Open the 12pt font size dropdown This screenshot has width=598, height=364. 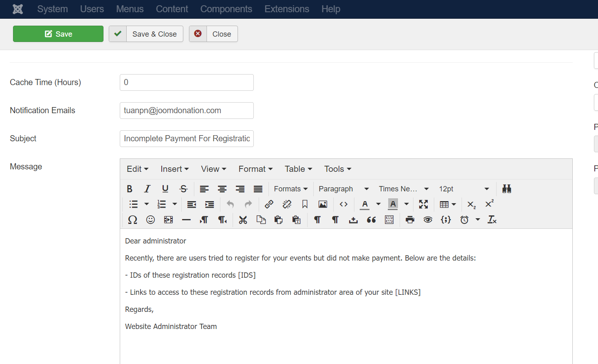pos(464,189)
